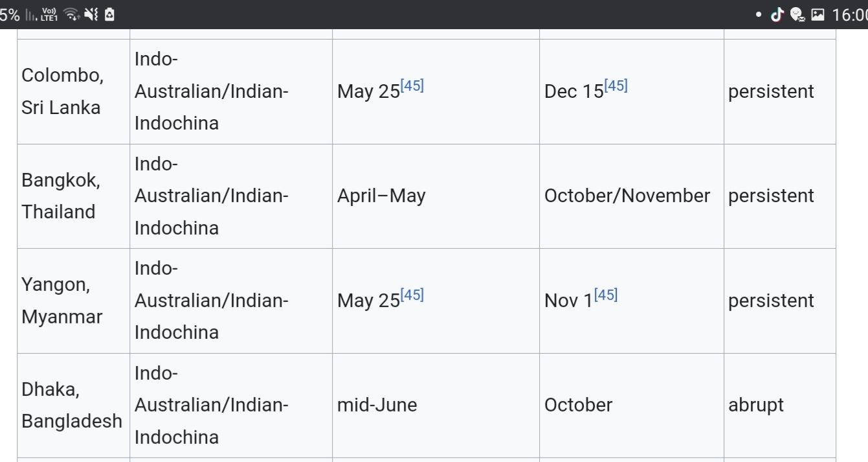Tap the TikTok notification icon

[x=777, y=14]
